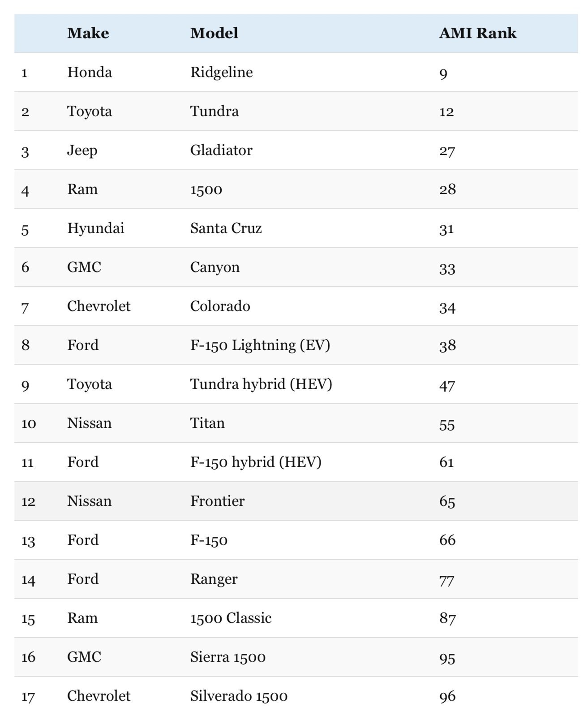
Task: Click F-150 Lightning (EV) model text
Action: click(x=260, y=345)
